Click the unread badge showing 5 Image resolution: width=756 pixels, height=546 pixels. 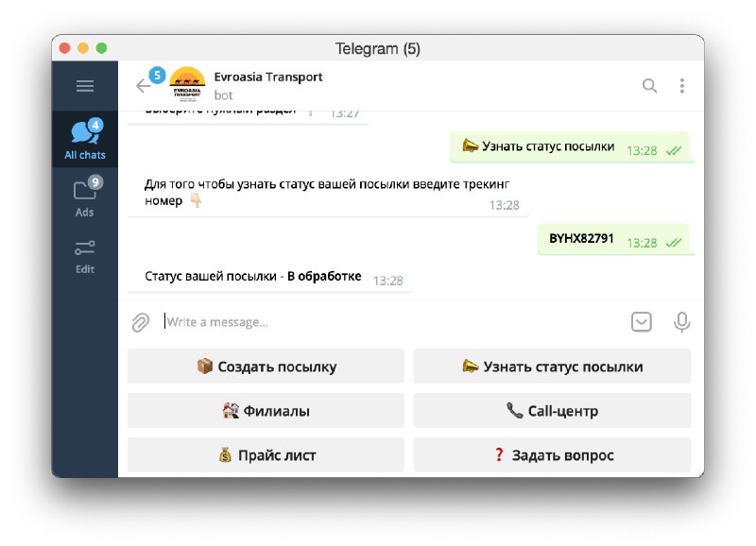157,76
